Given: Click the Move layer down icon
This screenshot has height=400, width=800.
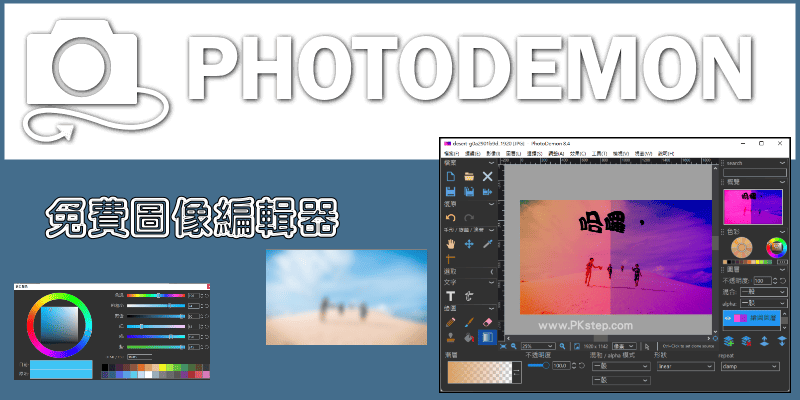Looking at the screenshot, I should (782, 340).
